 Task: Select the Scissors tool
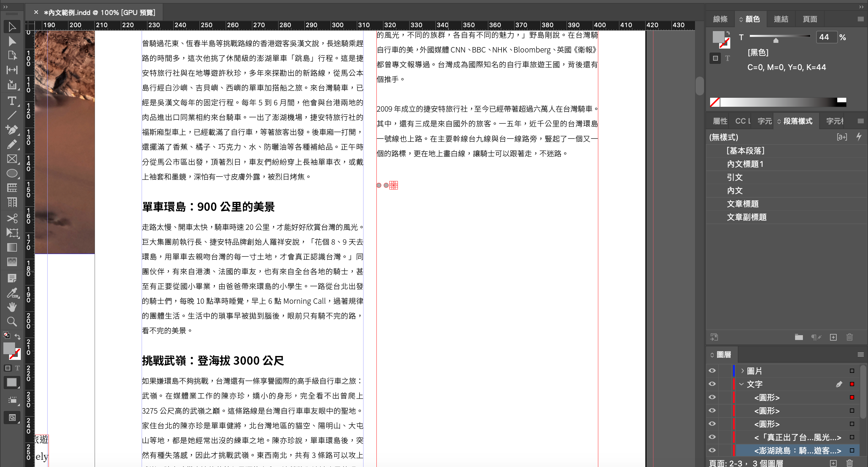pyautogui.click(x=12, y=218)
